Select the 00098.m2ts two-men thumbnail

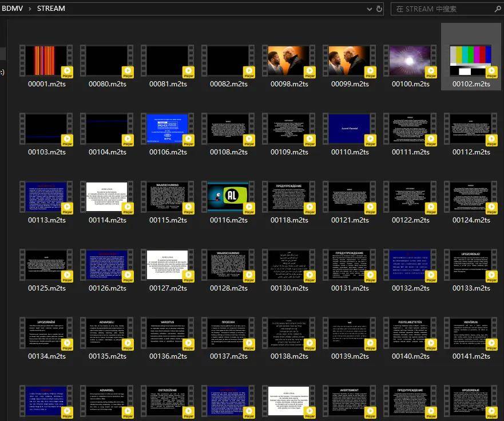coord(289,61)
